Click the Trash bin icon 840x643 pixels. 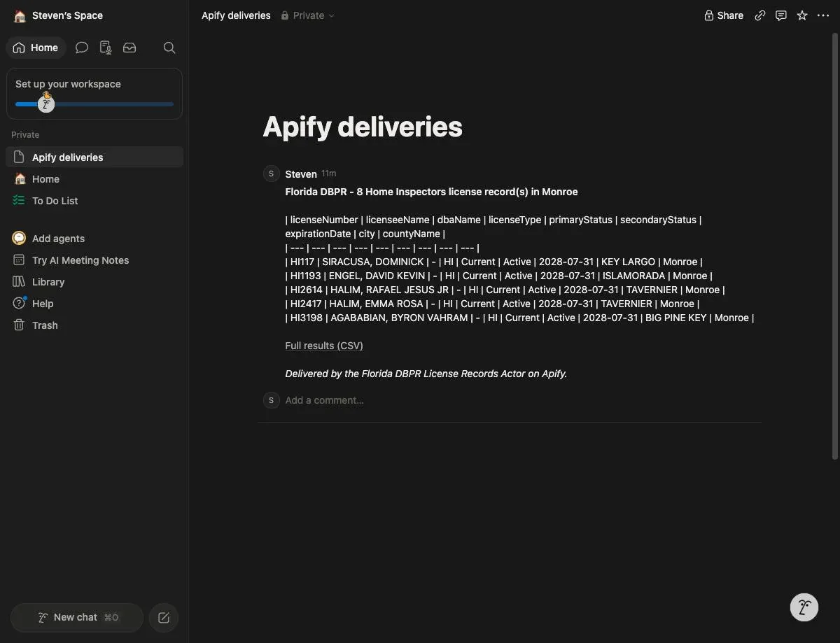click(19, 325)
